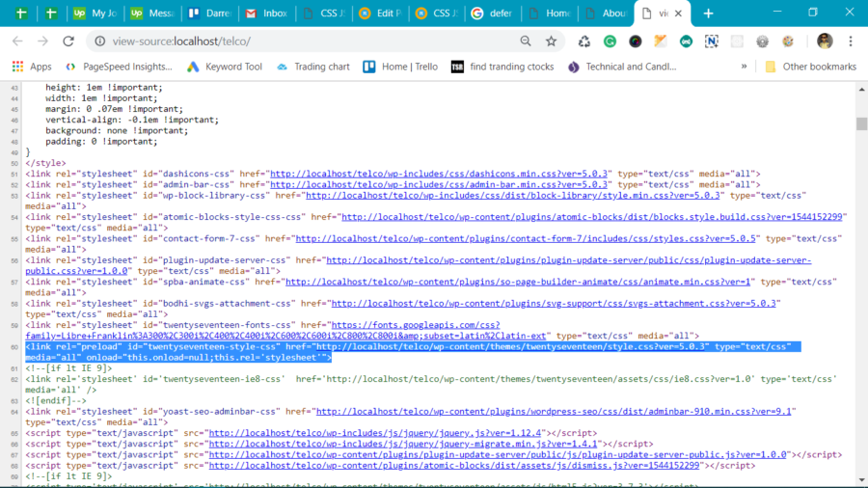
Task: Click the zoom magnifier icon in address bar
Action: [x=526, y=41]
